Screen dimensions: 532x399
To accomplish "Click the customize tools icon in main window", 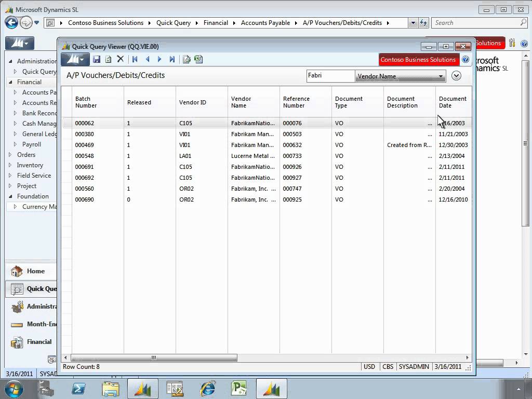I will [512, 43].
